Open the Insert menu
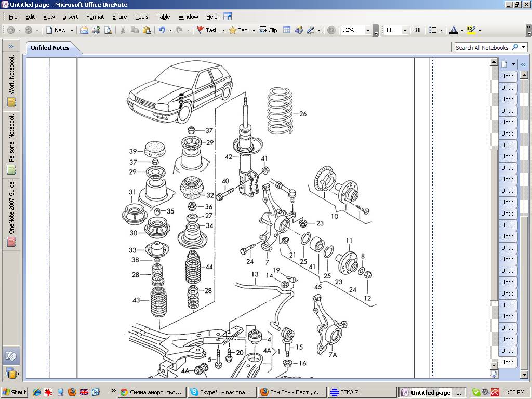532x399 pixels. tap(70, 17)
